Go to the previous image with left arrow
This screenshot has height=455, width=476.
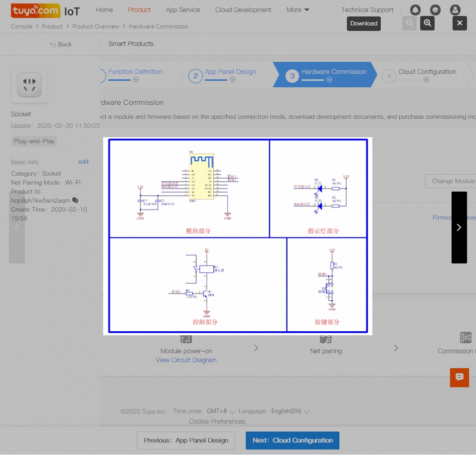(x=17, y=227)
